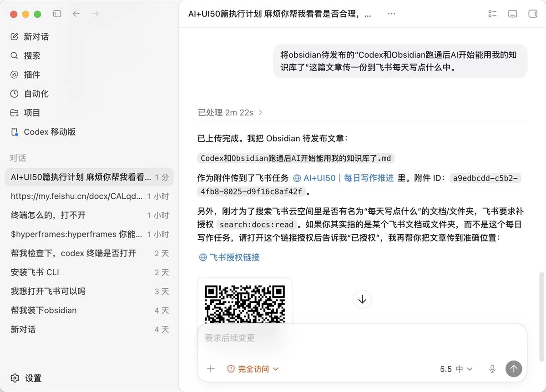Select the conversation 终端怎么的，打不开
Viewport: 546px width, 392px height.
click(x=90, y=216)
